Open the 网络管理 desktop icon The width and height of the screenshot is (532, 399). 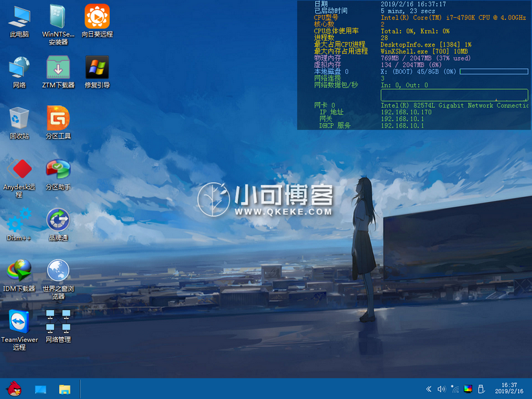click(x=58, y=327)
